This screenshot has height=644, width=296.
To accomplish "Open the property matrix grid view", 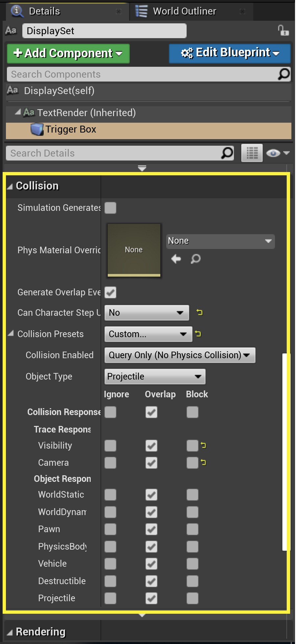I will click(x=252, y=153).
